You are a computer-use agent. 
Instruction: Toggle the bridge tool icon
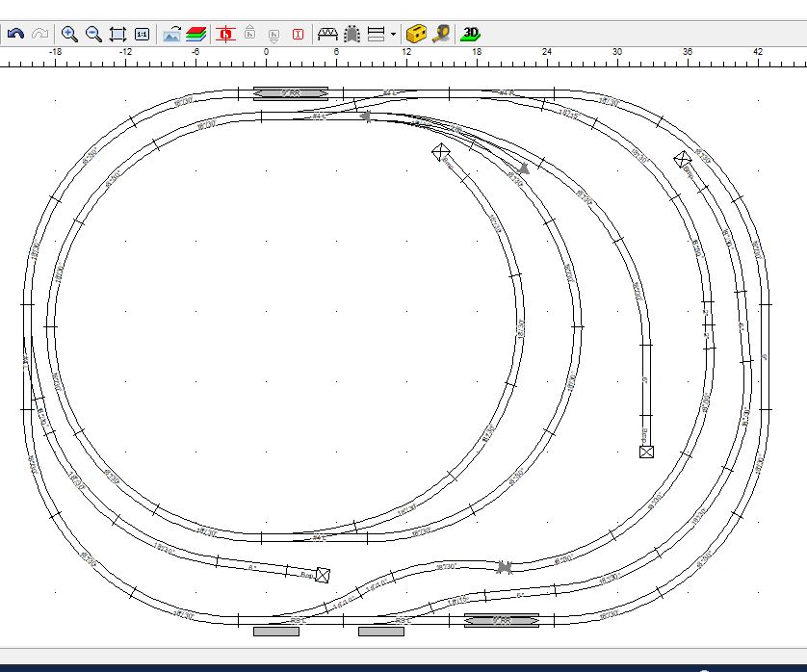327,34
